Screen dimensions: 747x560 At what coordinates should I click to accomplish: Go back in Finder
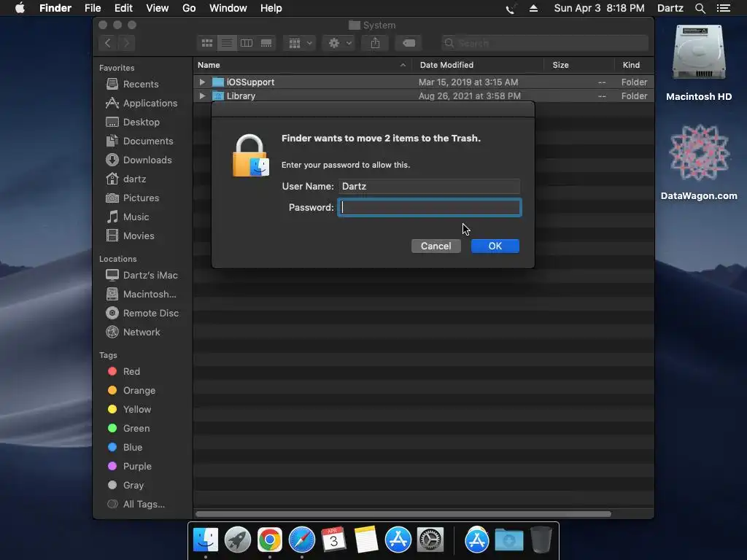click(x=108, y=43)
